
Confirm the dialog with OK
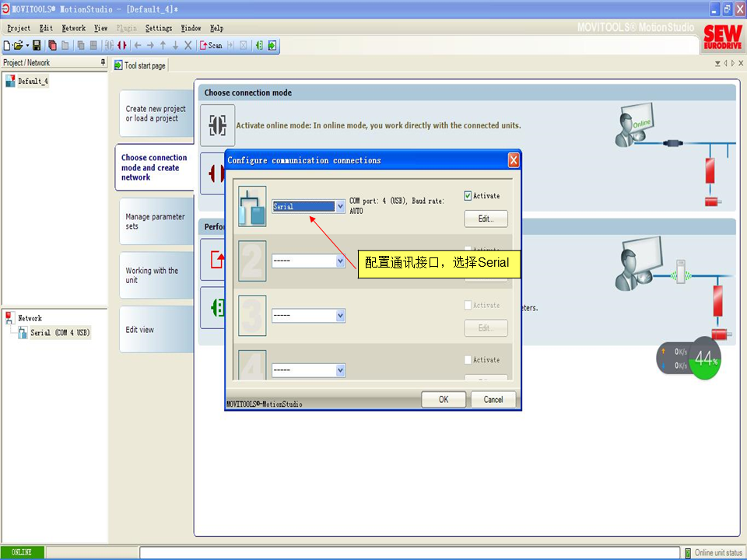pos(444,399)
